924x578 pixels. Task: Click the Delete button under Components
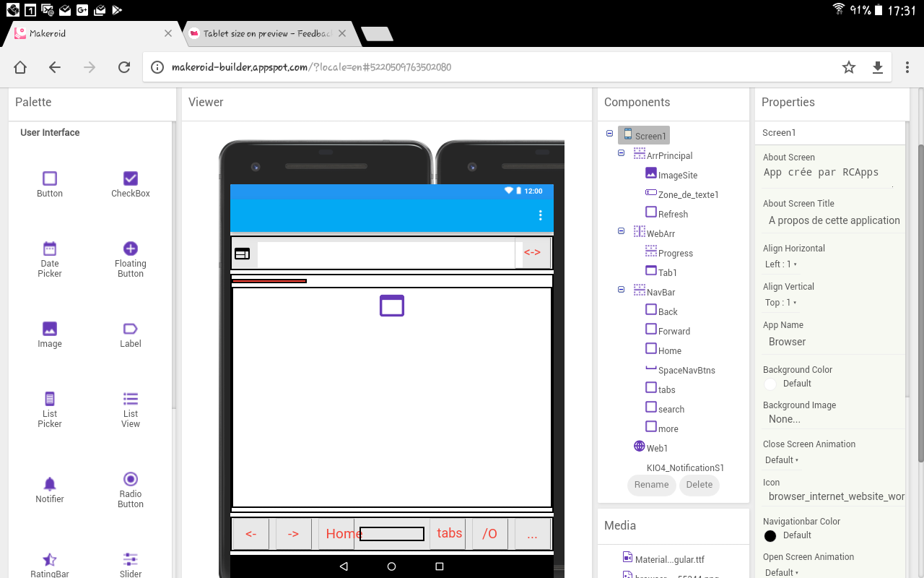(699, 485)
